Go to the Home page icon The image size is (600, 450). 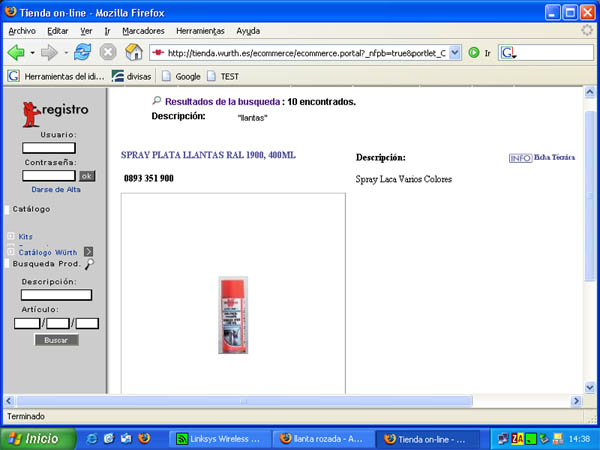134,52
